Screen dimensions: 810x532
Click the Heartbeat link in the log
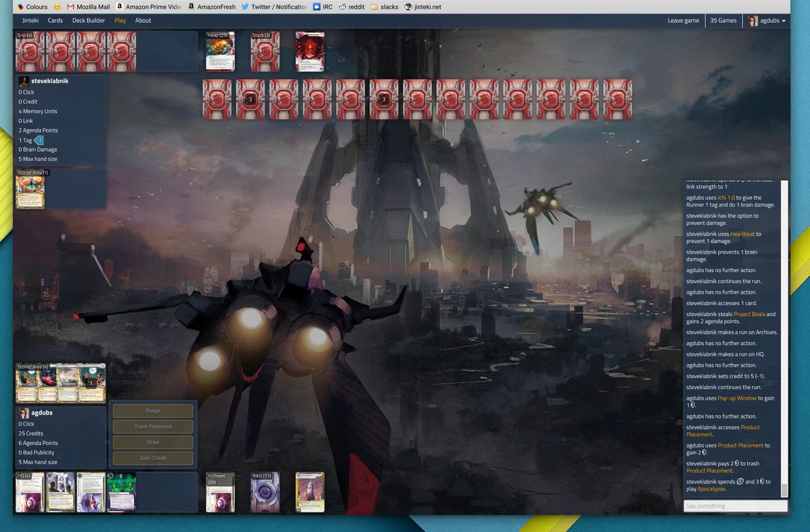(742, 234)
